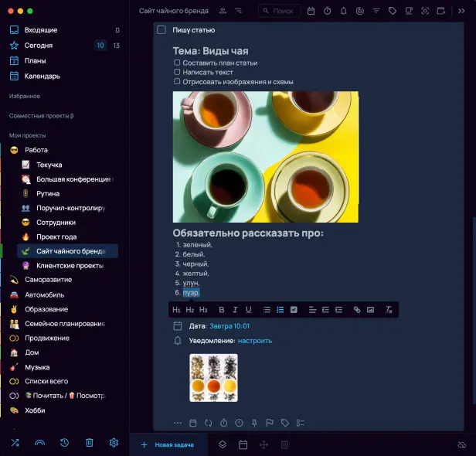
Task: Open the attached tea samples thumbnail
Action: point(213,378)
